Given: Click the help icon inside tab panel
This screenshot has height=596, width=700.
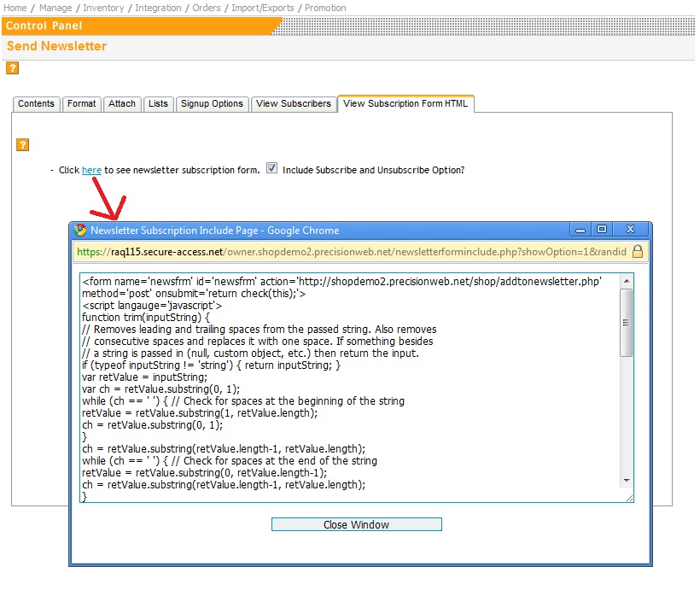Looking at the screenshot, I should click(x=23, y=145).
